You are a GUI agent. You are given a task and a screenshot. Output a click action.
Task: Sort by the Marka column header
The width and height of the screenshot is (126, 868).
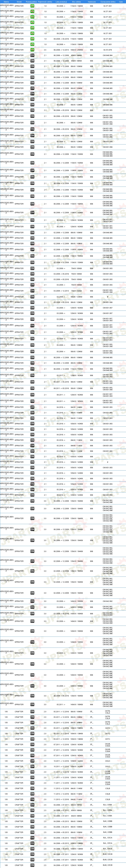6,2
